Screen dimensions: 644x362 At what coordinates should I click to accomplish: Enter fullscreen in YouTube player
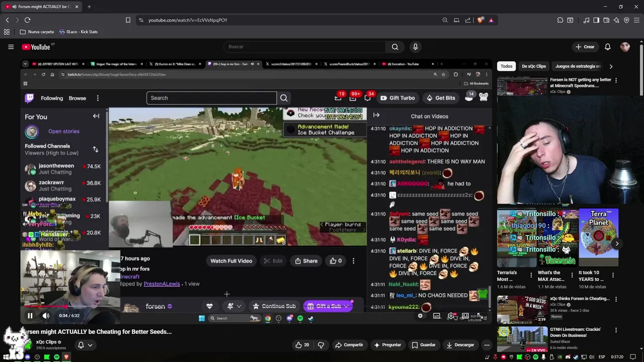coord(479,316)
